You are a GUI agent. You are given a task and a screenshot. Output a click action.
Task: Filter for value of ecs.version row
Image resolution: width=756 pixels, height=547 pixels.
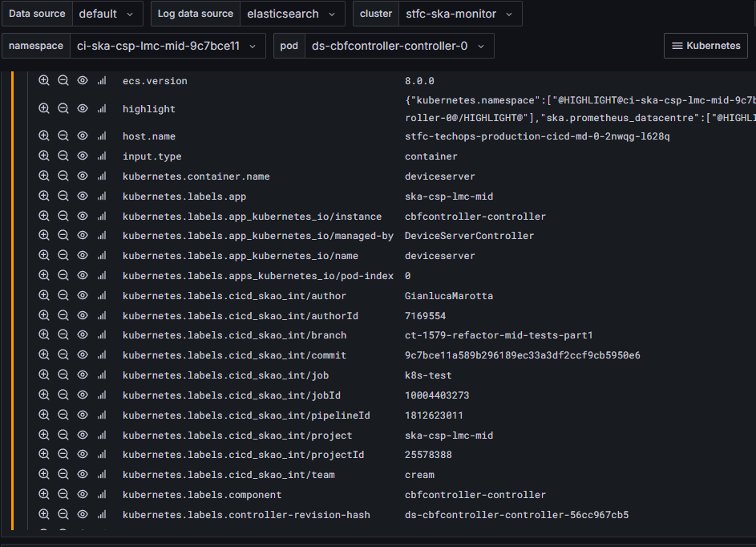[x=44, y=80]
